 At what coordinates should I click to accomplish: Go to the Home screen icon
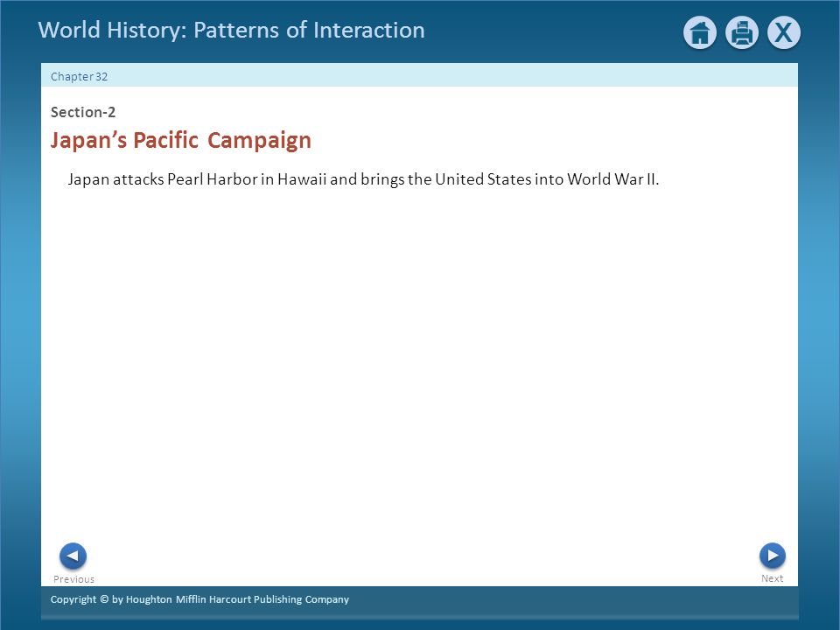pos(700,32)
